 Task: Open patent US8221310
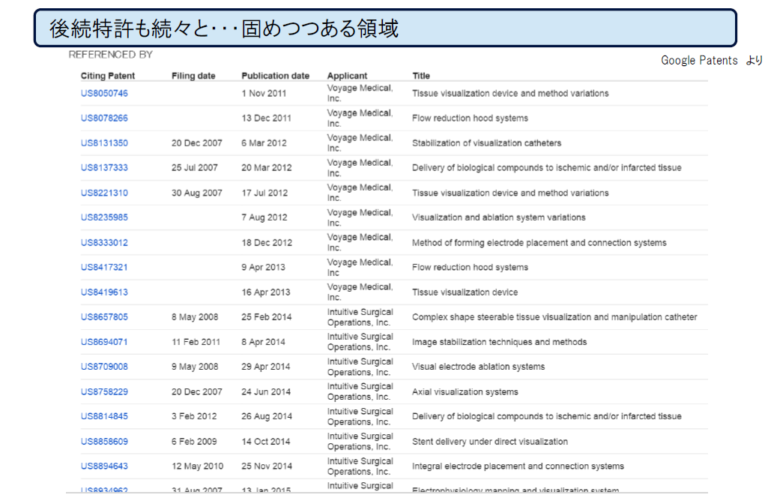(x=104, y=193)
